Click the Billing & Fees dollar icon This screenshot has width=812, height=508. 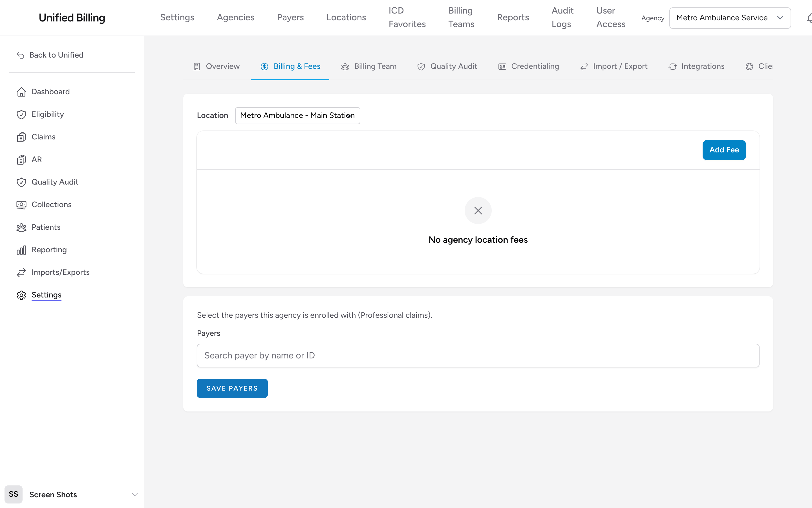click(264, 67)
